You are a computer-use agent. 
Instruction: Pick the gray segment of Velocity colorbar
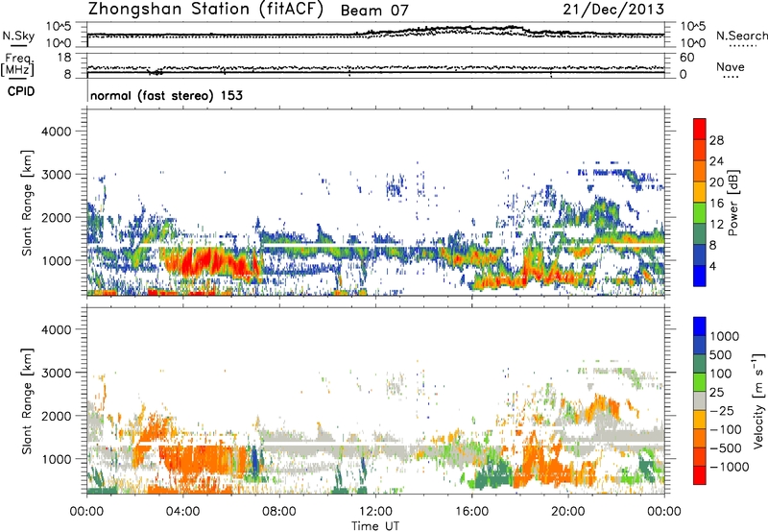[x=700, y=401]
